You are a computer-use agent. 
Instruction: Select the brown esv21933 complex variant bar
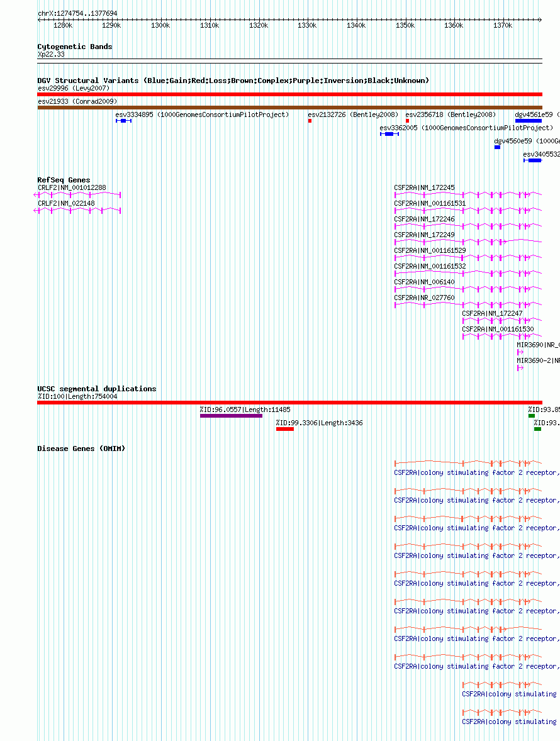pyautogui.click(x=289, y=108)
